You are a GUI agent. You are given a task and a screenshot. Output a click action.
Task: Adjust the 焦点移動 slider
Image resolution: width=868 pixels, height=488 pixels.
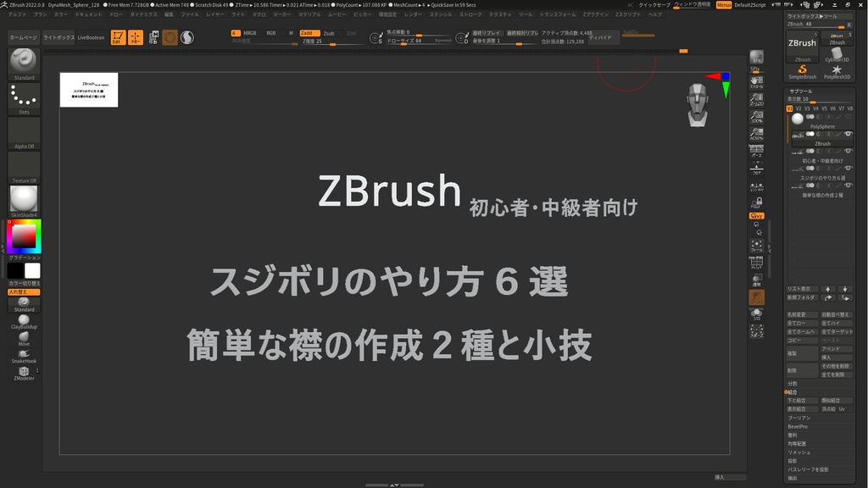click(419, 33)
